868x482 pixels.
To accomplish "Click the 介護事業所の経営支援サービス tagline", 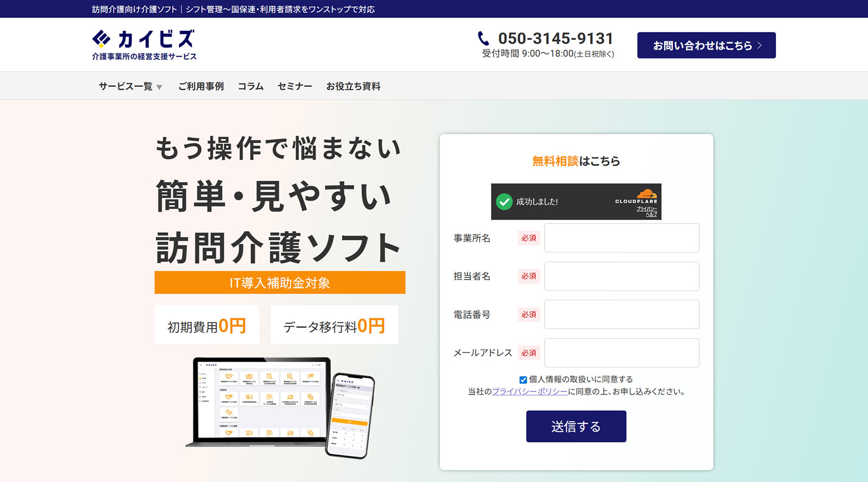I will tap(144, 56).
